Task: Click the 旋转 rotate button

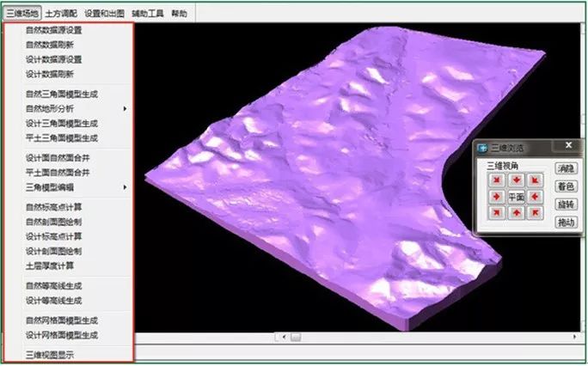Action: pyautogui.click(x=566, y=204)
